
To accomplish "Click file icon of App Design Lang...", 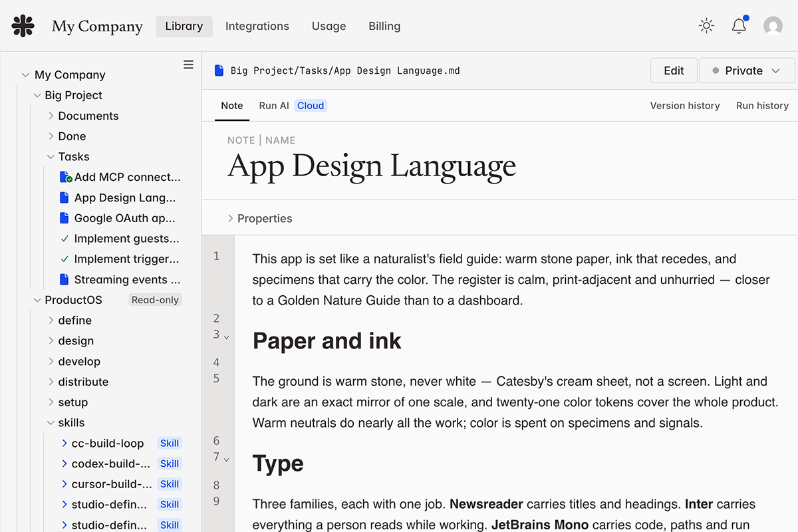I will (65, 198).
